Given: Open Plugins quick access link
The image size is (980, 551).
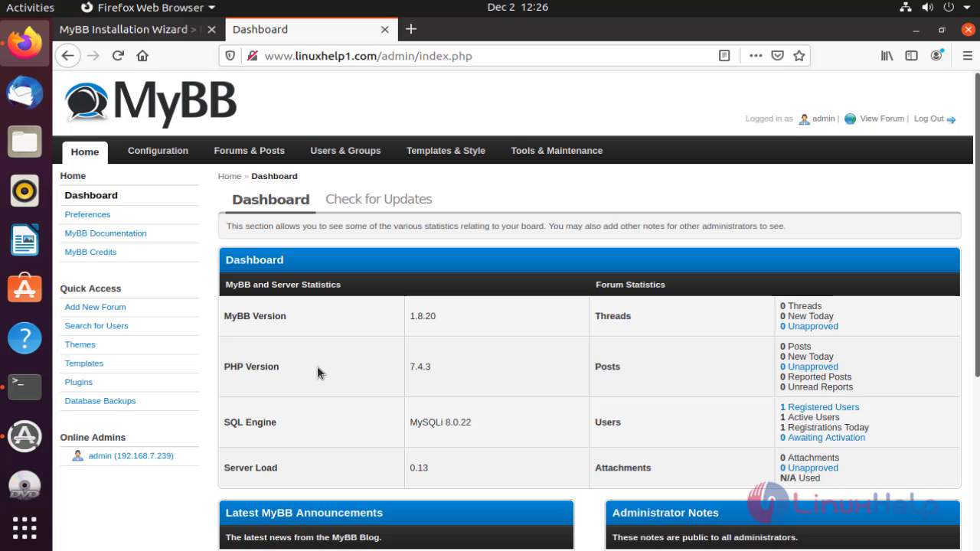Looking at the screenshot, I should pyautogui.click(x=78, y=382).
